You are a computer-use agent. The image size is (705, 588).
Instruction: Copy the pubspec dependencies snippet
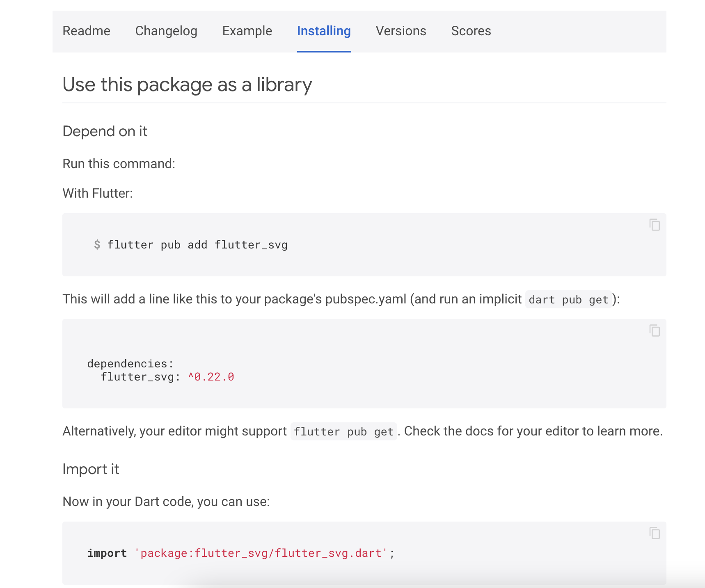click(655, 330)
